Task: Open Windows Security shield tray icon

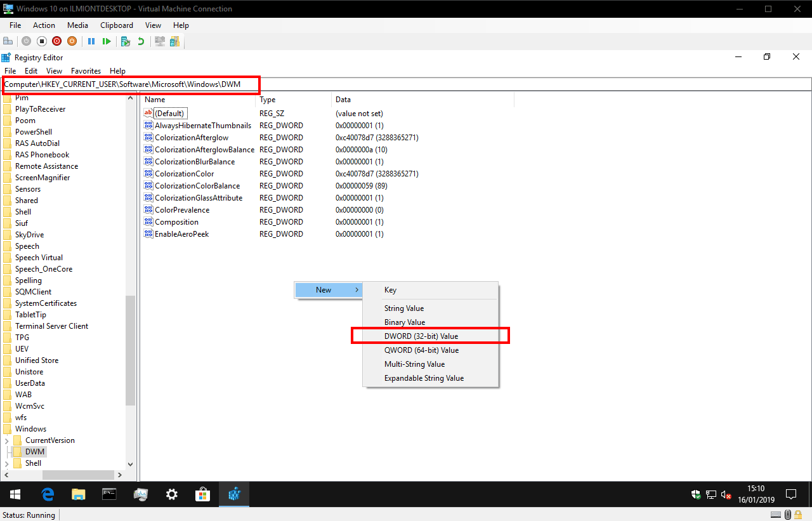Action: pos(696,494)
